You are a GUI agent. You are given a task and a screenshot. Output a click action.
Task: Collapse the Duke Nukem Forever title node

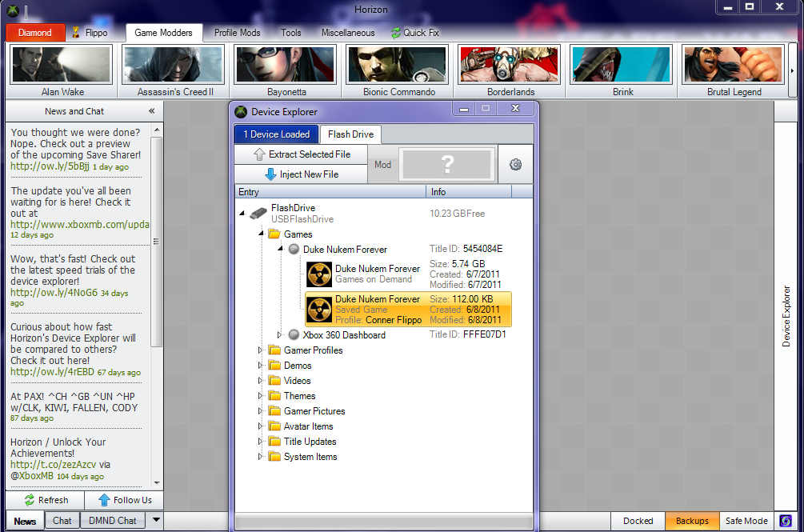coord(281,249)
